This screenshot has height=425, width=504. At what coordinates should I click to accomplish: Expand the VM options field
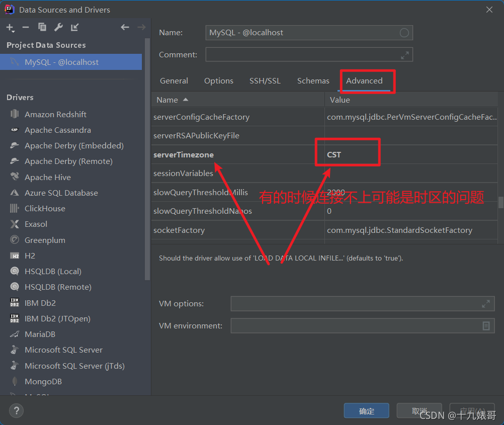click(486, 304)
